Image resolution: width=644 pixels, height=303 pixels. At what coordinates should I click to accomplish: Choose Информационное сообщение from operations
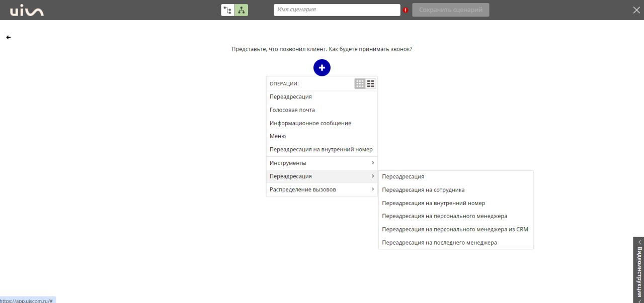click(x=310, y=123)
